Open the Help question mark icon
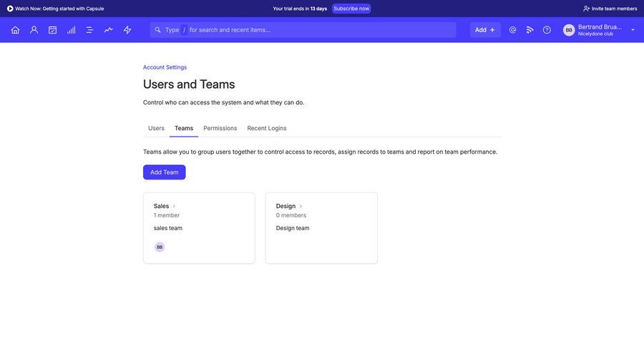Screen dimensions: 644x346 pos(547,30)
